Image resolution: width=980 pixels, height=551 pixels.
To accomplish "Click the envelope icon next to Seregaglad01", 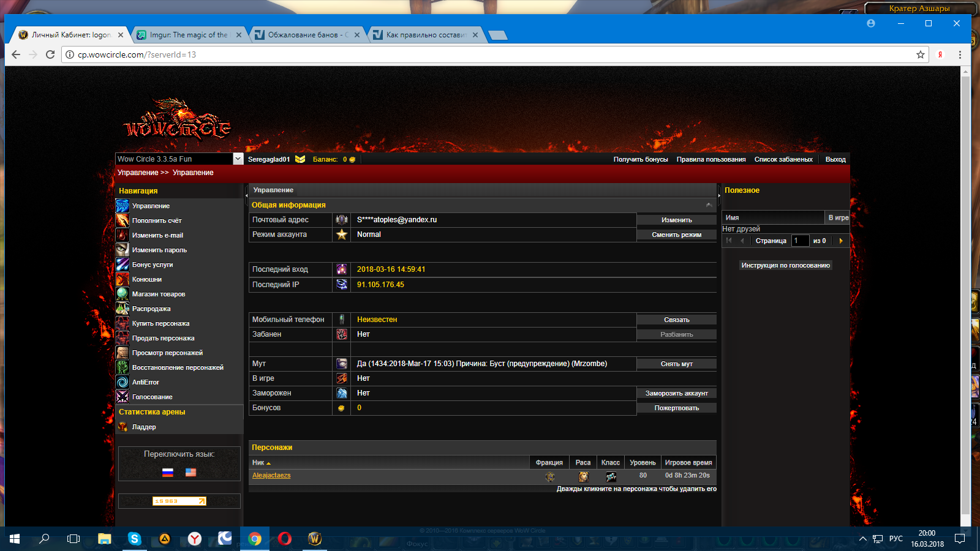I will 300,159.
